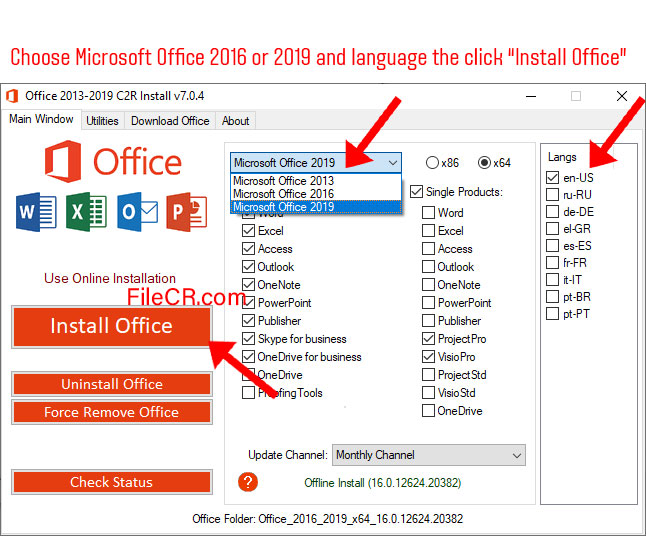
Task: Click the Office Folder path text
Action: tap(328, 519)
